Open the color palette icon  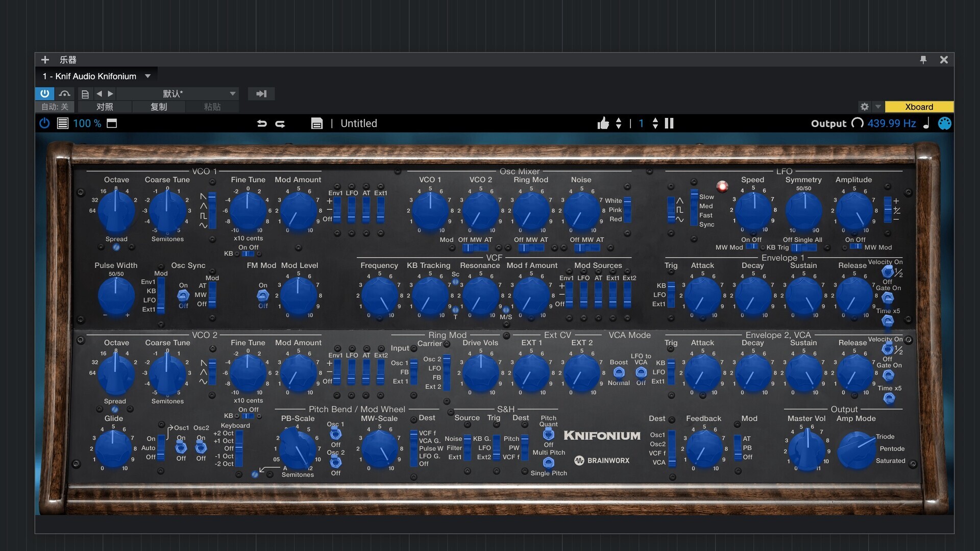pyautogui.click(x=945, y=123)
